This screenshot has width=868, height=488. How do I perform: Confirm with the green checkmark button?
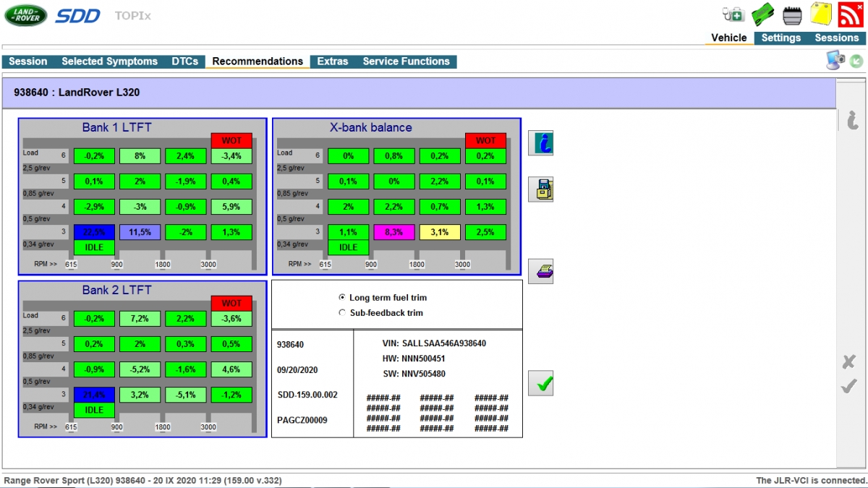[540, 383]
